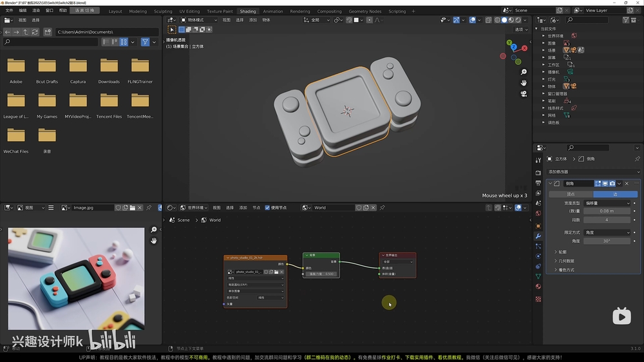The width and height of the screenshot is (644, 362).
Task: Open the bevel width type dropdown
Action: point(607,203)
